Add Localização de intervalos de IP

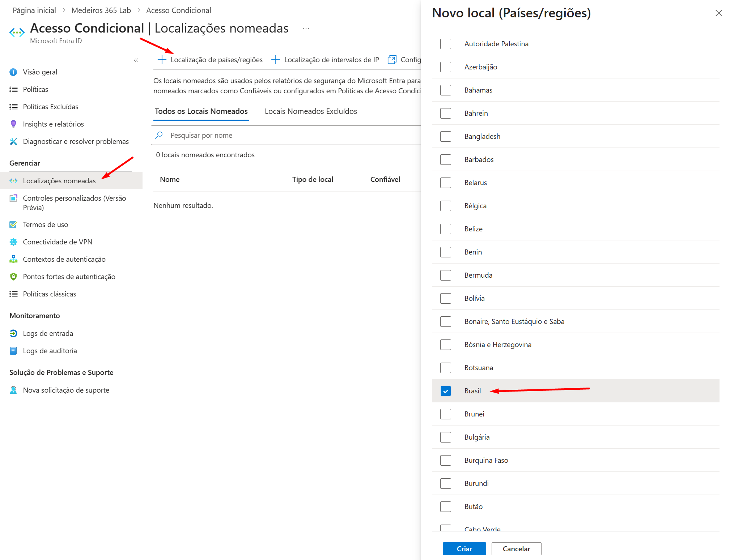click(x=325, y=60)
